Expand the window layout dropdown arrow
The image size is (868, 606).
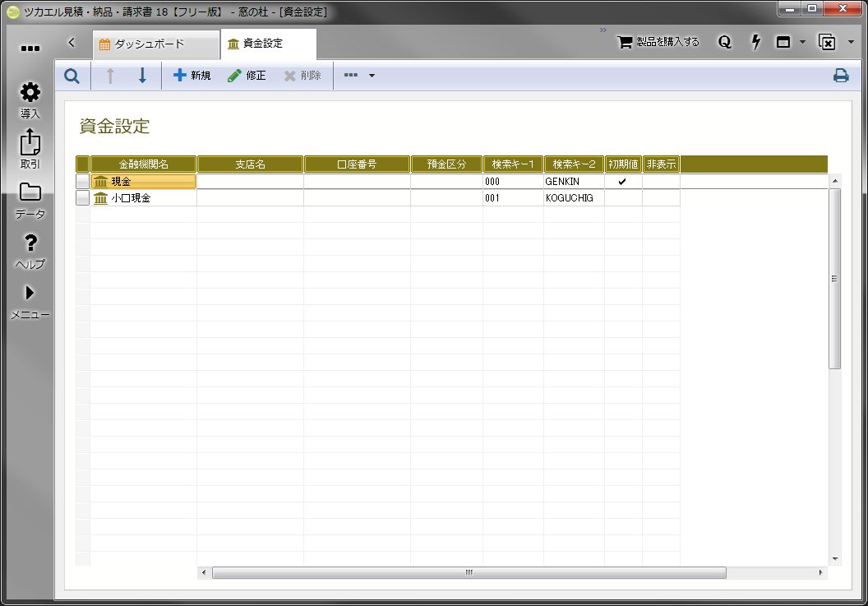coord(803,42)
